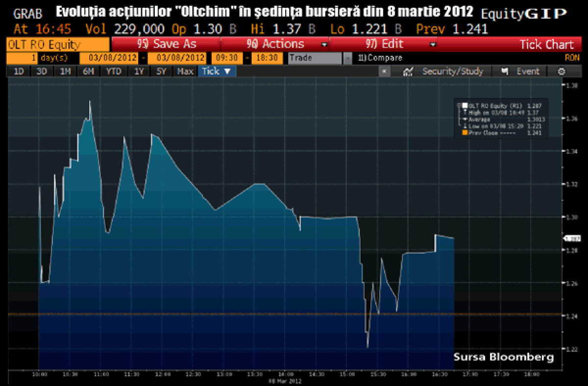Click the 15:30 time axis label
This screenshot has height=386, width=588.
click(x=377, y=375)
